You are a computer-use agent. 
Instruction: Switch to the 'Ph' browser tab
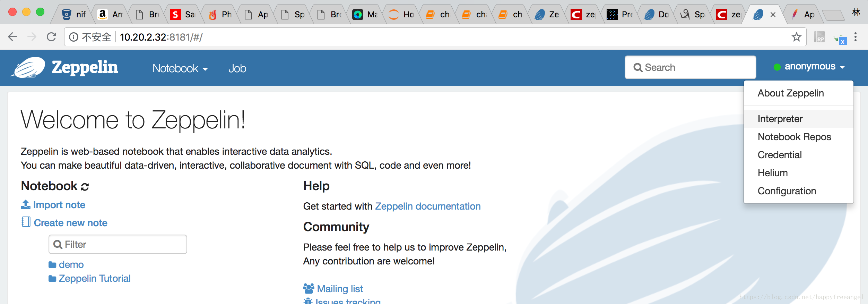point(220,15)
